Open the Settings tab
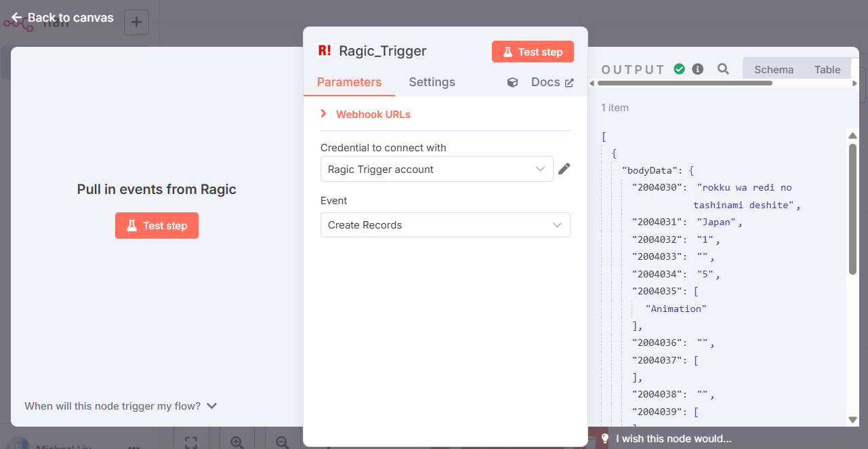Image resolution: width=868 pixels, height=449 pixels. pyautogui.click(x=432, y=82)
